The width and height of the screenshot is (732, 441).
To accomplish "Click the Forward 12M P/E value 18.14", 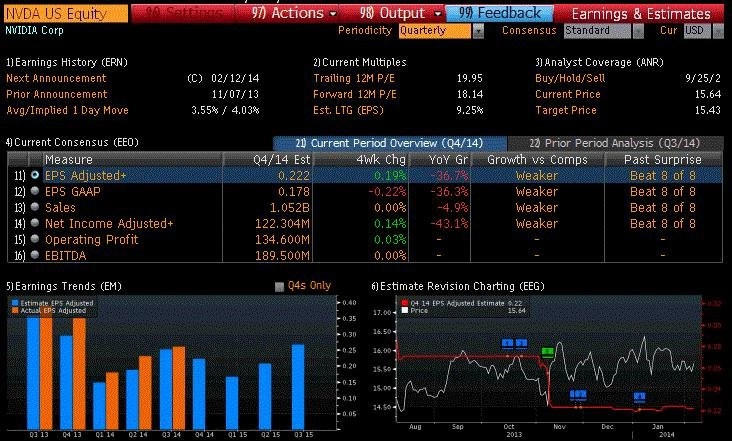I will pyautogui.click(x=470, y=94).
